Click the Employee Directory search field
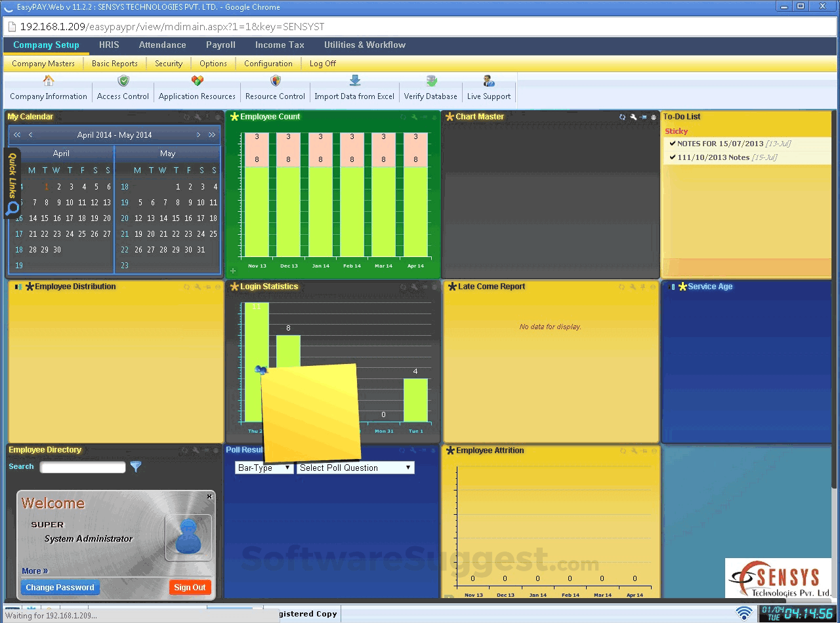 click(83, 468)
